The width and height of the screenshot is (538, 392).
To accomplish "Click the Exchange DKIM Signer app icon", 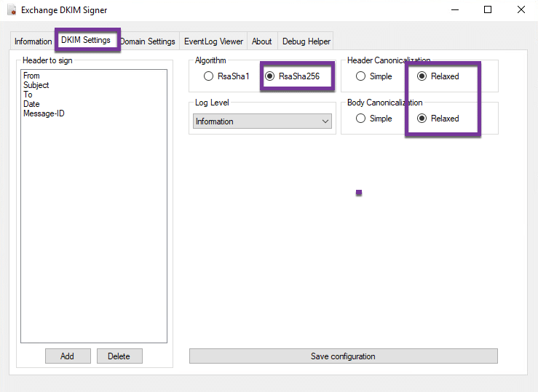I will [12, 10].
